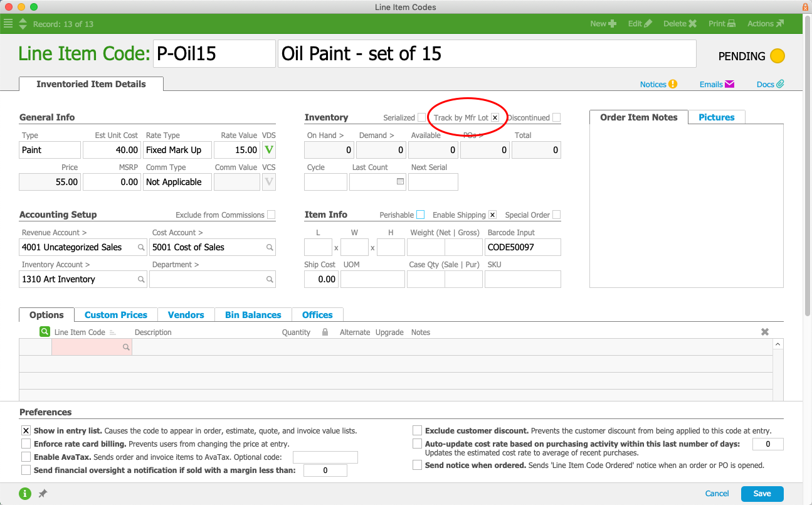Check Send notice when ordered
This screenshot has height=505, width=812.
[x=417, y=465]
